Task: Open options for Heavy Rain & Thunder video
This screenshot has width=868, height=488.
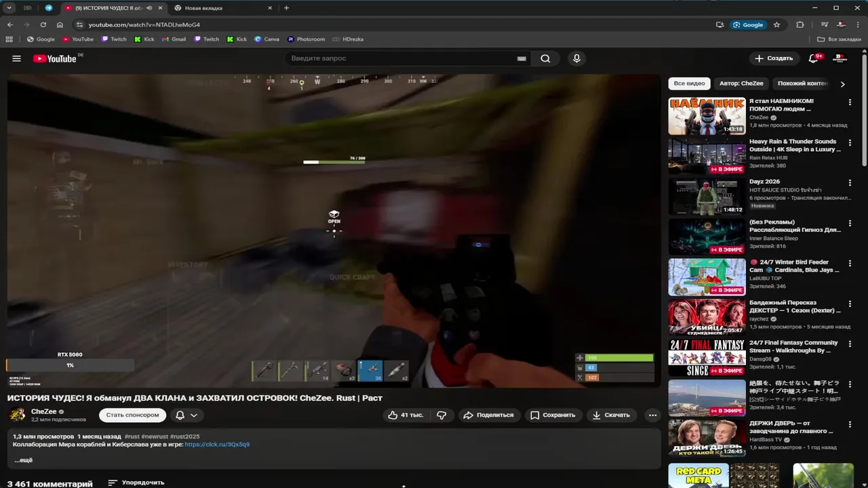Action: (x=850, y=142)
